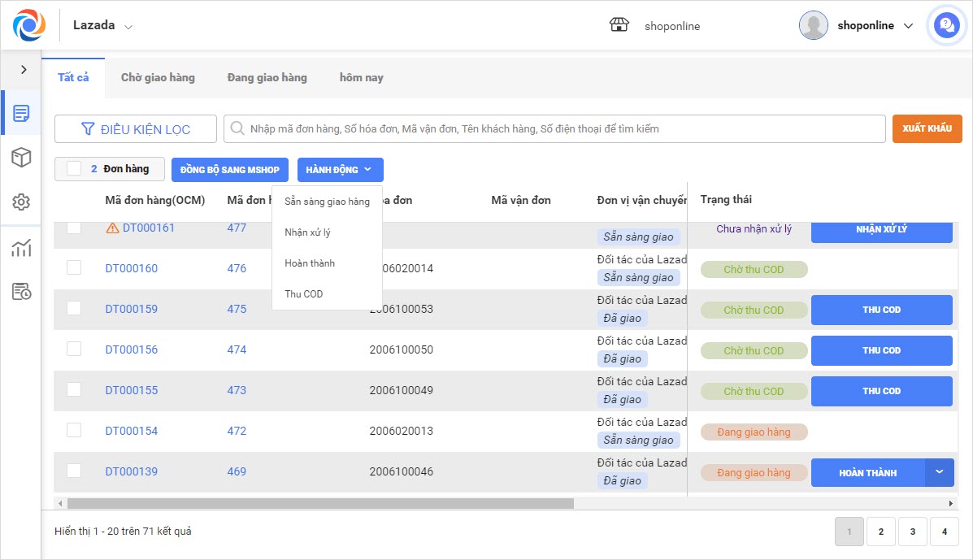The width and height of the screenshot is (973, 560).
Task: Expand the left sidebar with chevron
Action: [x=24, y=70]
